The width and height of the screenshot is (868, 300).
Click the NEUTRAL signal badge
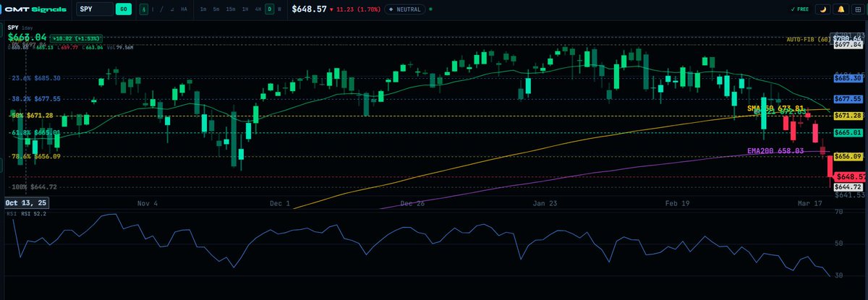(x=404, y=9)
